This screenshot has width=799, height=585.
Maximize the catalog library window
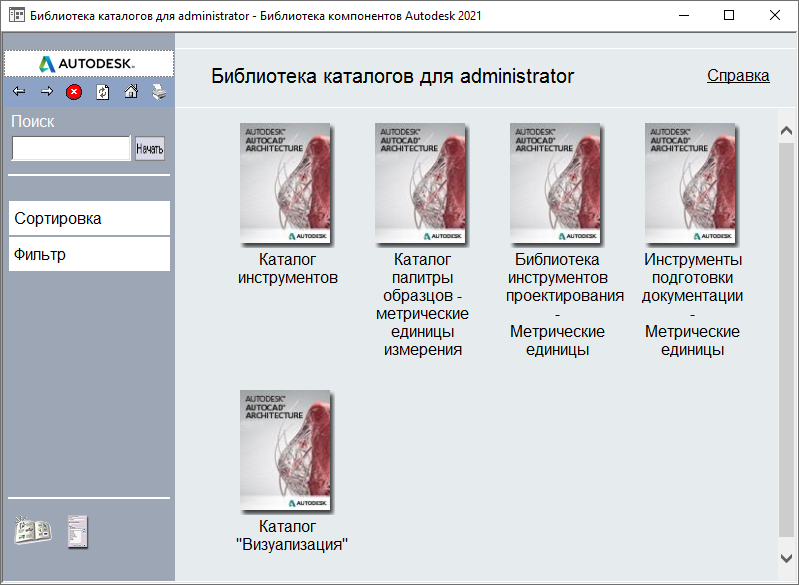tap(729, 15)
